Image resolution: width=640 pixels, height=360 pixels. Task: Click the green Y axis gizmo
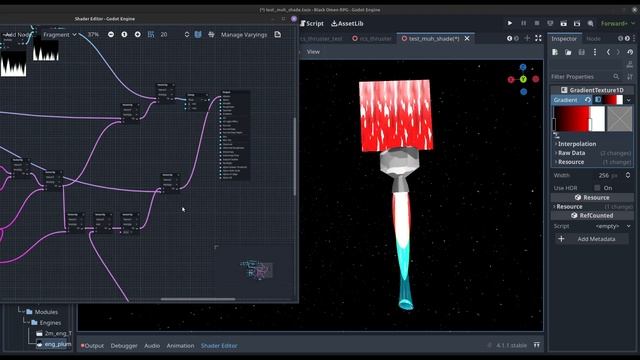[523, 79]
